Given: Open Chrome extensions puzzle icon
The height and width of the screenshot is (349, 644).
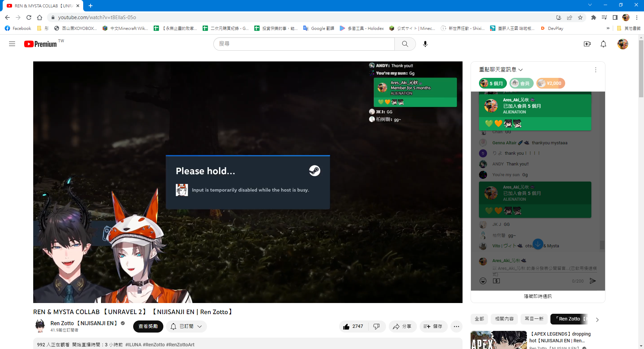Looking at the screenshot, I should [593, 17].
